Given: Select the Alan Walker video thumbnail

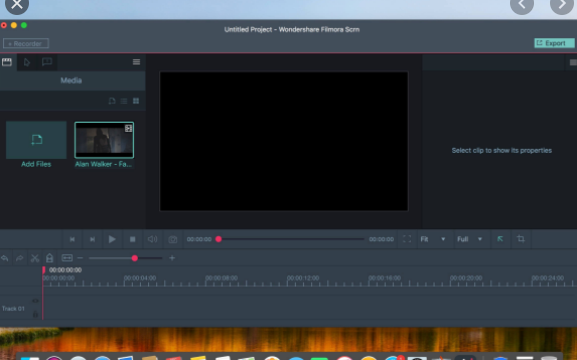Looking at the screenshot, I should [x=104, y=140].
